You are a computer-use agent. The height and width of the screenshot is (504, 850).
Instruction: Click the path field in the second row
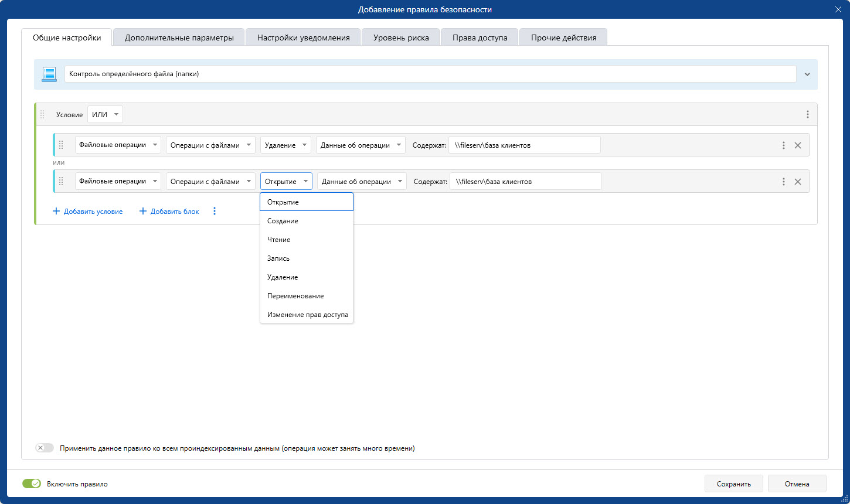[525, 182]
